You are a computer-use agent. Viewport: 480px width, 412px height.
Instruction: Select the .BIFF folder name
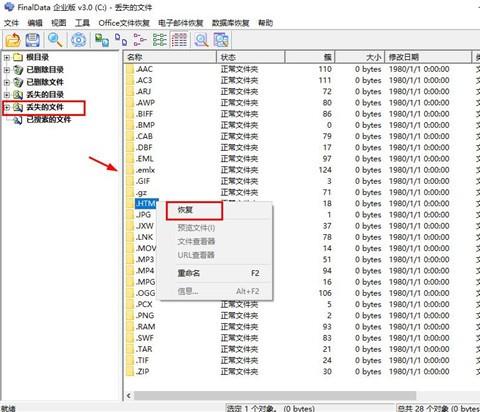click(x=144, y=114)
